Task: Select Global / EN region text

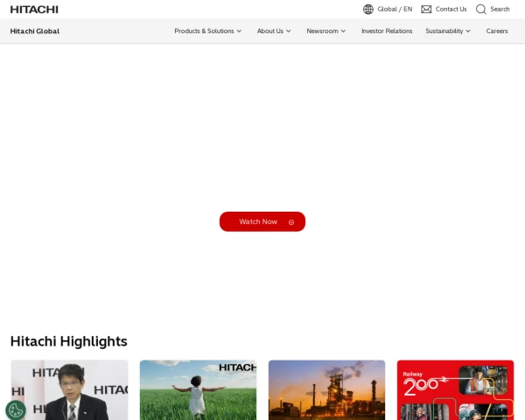Action: pyautogui.click(x=395, y=10)
